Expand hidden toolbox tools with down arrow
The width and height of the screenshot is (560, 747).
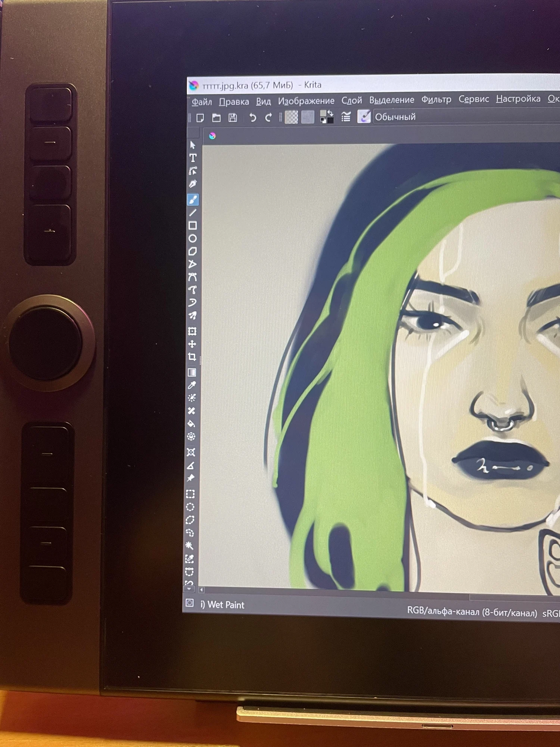189,589
